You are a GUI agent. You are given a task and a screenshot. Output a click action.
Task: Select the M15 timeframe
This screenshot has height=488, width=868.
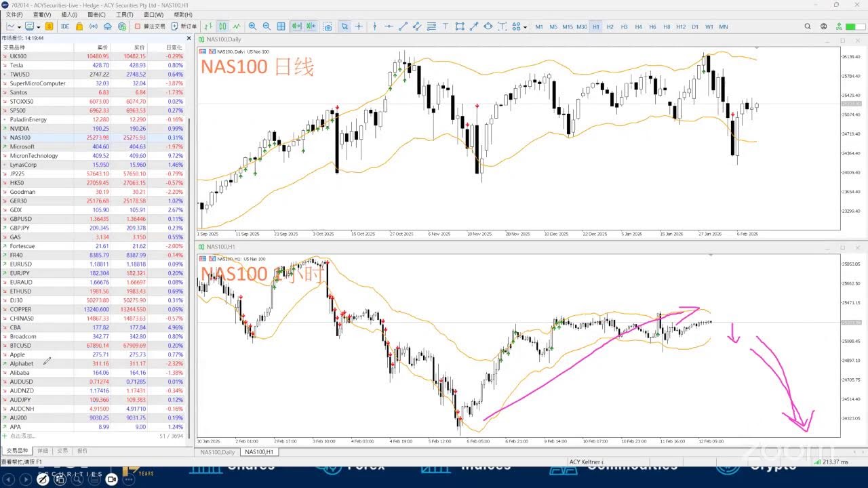pyautogui.click(x=568, y=26)
